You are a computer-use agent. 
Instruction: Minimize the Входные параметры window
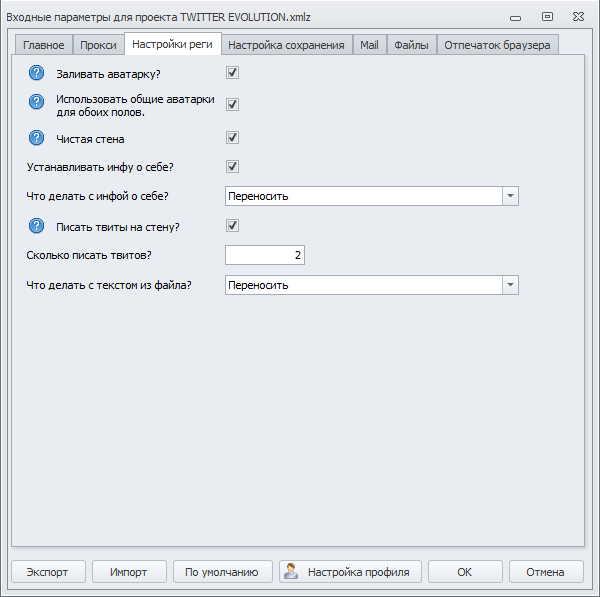[515, 18]
